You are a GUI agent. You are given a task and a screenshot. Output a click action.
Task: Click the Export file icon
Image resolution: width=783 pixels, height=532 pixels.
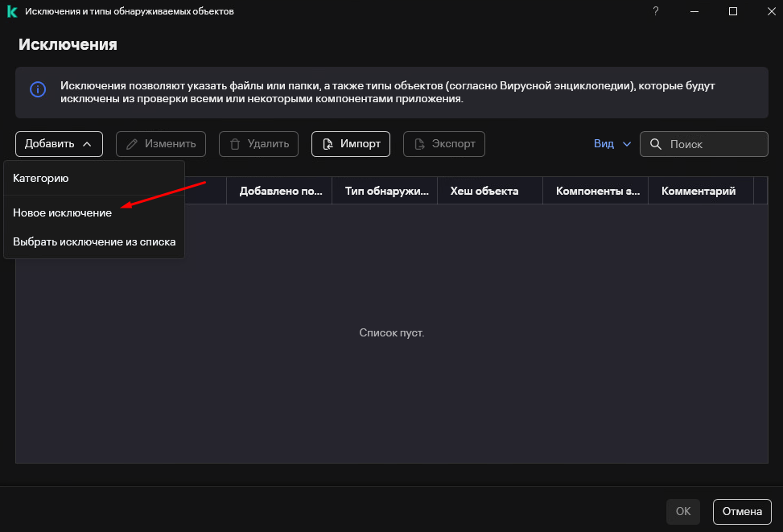pyautogui.click(x=419, y=144)
